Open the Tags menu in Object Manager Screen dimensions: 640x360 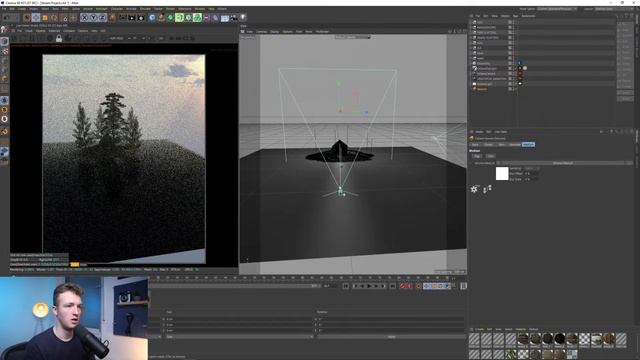point(515,16)
